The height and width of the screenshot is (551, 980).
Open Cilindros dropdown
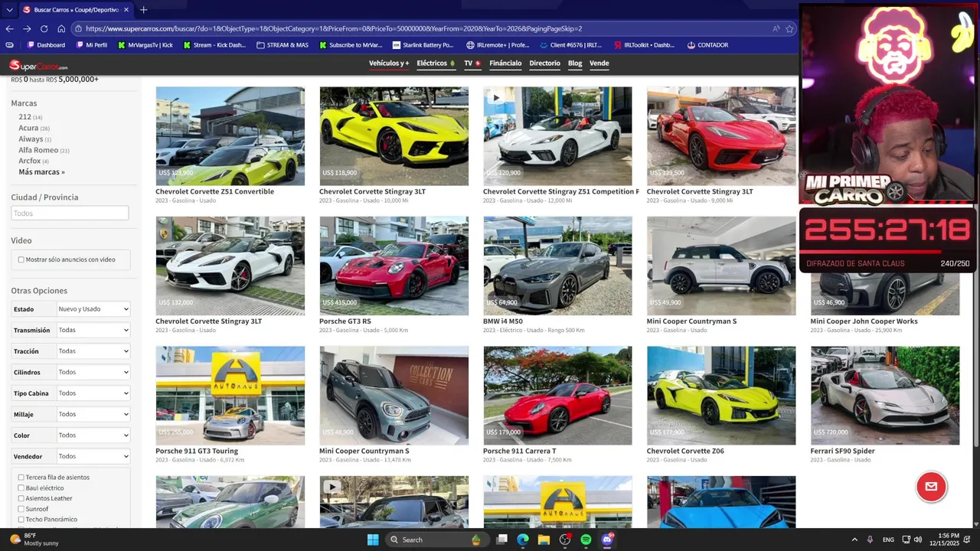[93, 372]
